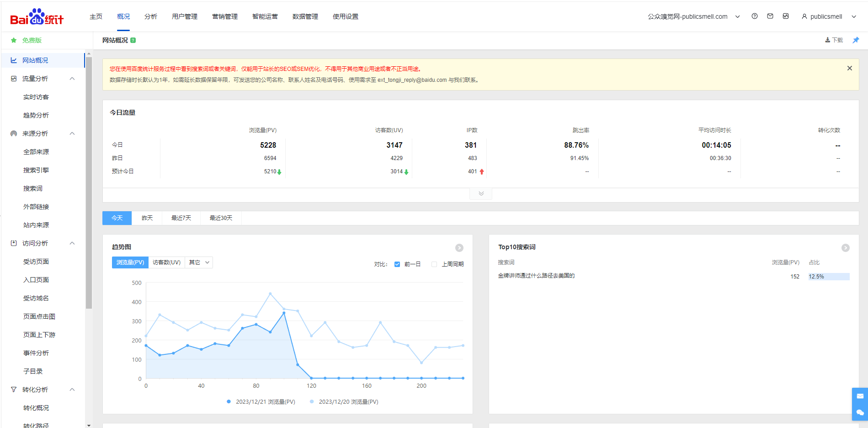This screenshot has height=428, width=868.
Task: Enable the 上周同期 comparison checkbox
Action: pos(434,264)
